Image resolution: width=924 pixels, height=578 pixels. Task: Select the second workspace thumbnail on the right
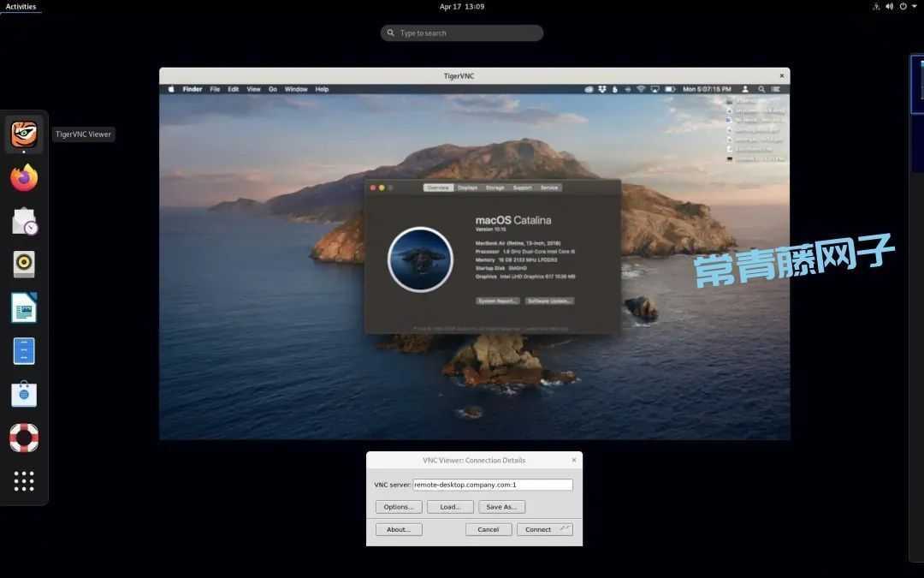click(917, 144)
